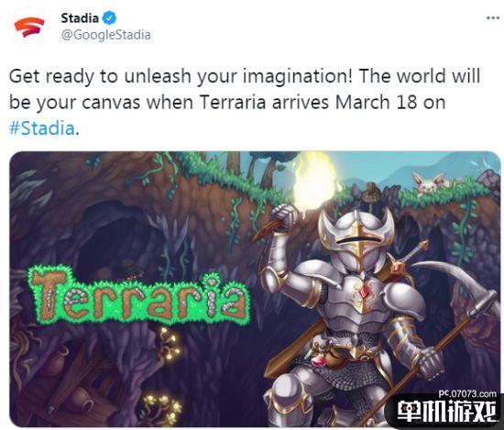Click the glowing yellow plant in the cave
Viewport: 504px width, 430px height.
pyautogui.click(x=170, y=343)
